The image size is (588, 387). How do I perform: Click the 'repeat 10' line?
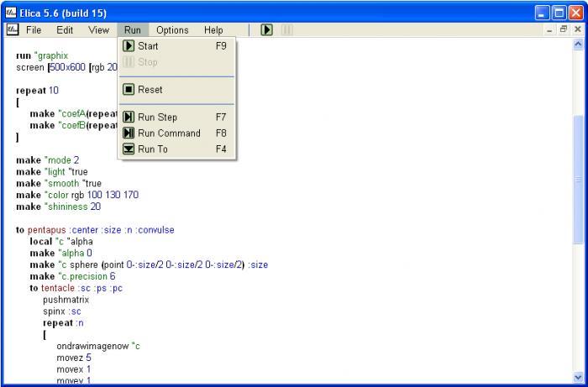point(37,91)
